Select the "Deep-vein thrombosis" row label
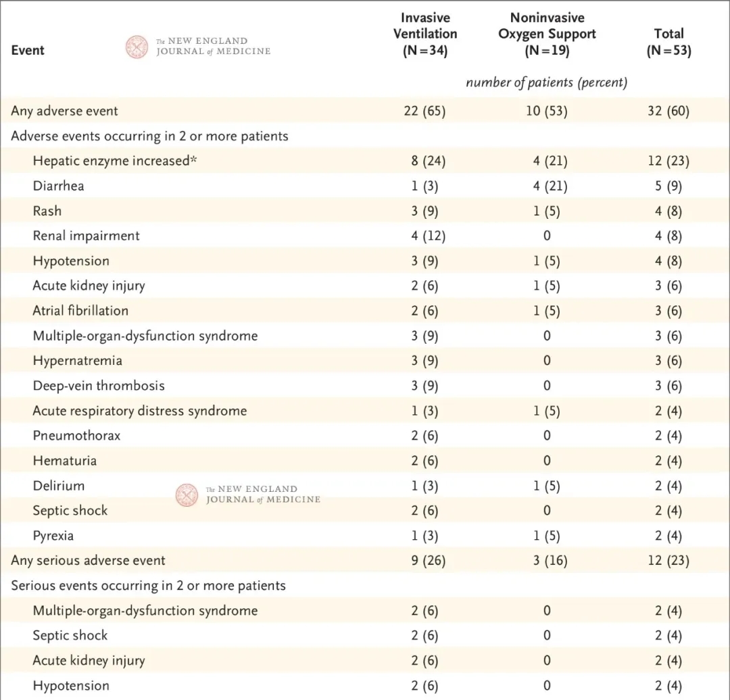 [x=99, y=386]
